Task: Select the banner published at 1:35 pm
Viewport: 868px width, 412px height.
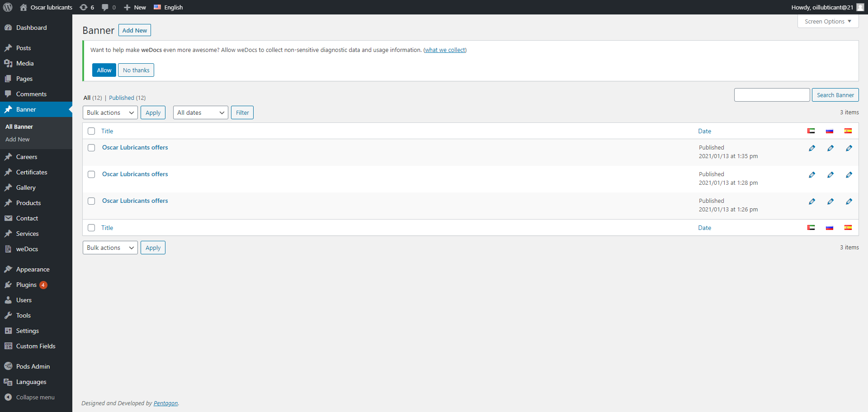Action: pyautogui.click(x=91, y=148)
